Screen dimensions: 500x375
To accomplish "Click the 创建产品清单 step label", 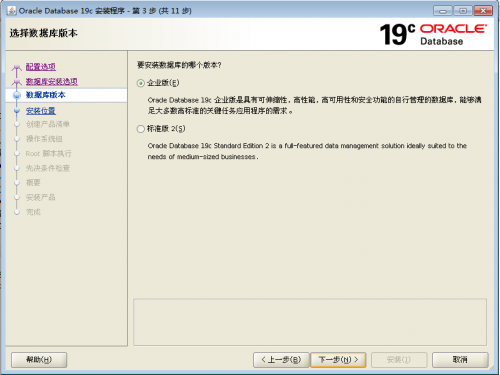I will 48,124.
